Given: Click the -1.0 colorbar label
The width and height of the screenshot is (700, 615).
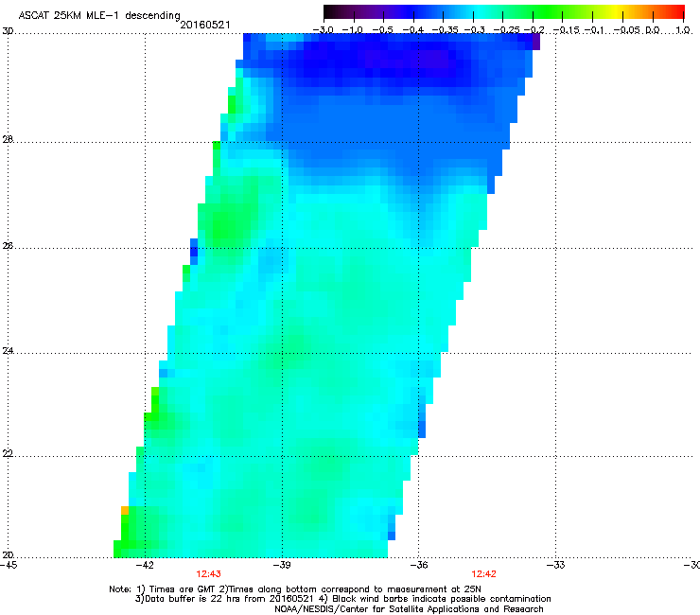Looking at the screenshot, I should click(353, 30).
